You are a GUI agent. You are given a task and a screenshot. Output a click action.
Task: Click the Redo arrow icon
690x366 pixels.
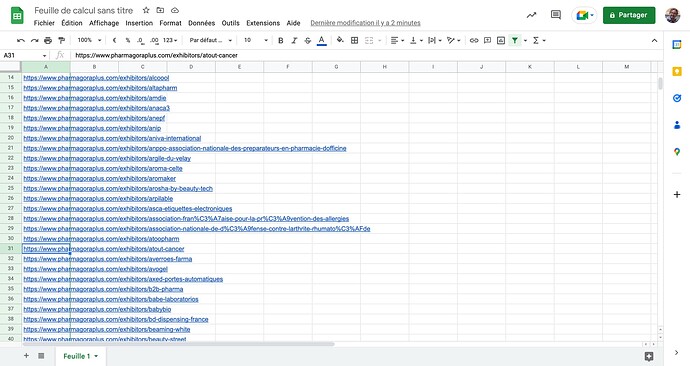coord(34,40)
